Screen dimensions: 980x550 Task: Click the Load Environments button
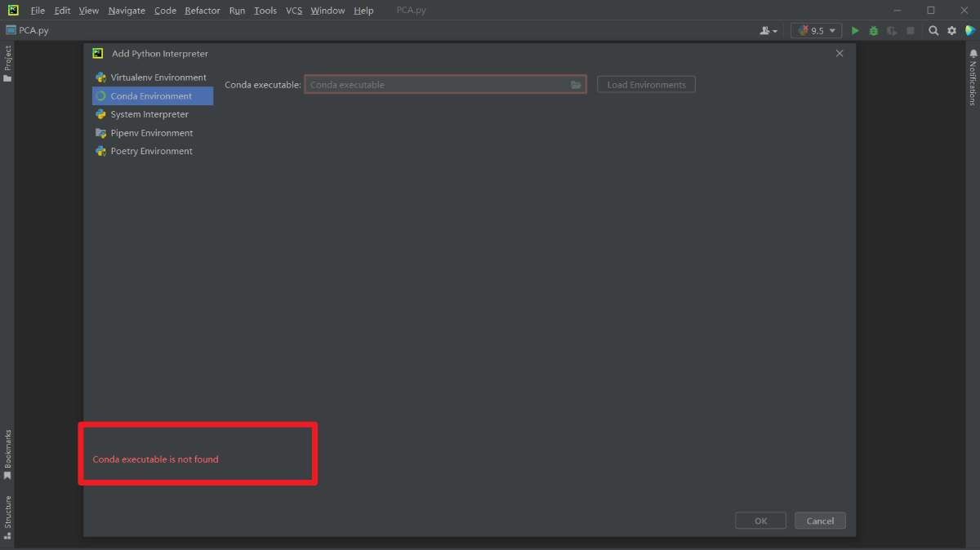point(646,85)
